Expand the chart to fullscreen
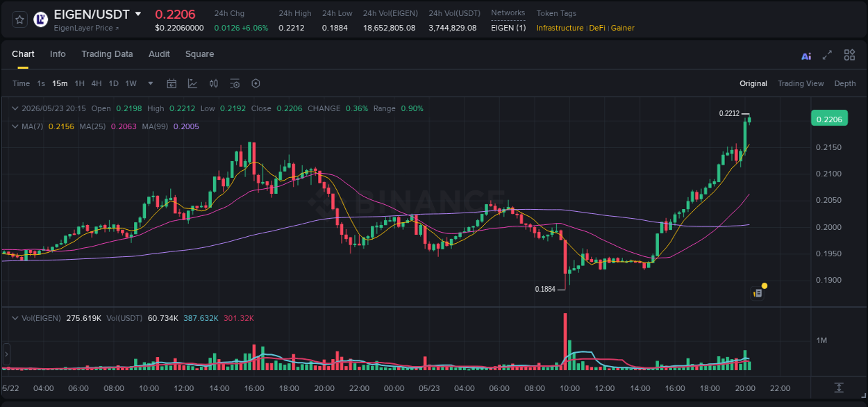This screenshot has height=407, width=868. (827, 56)
